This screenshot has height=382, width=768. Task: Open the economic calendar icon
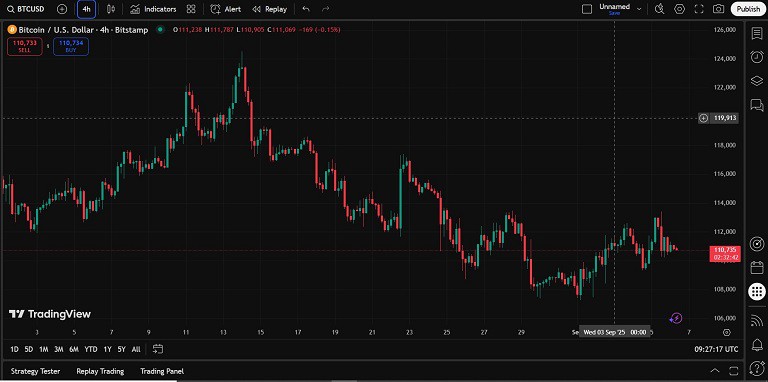pyautogui.click(x=757, y=267)
